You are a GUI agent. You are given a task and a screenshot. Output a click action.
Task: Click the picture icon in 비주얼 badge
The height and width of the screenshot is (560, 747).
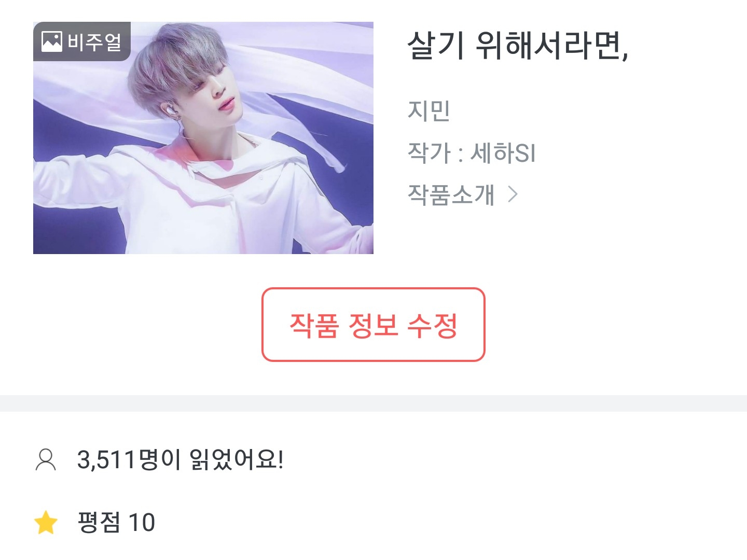coord(51,41)
